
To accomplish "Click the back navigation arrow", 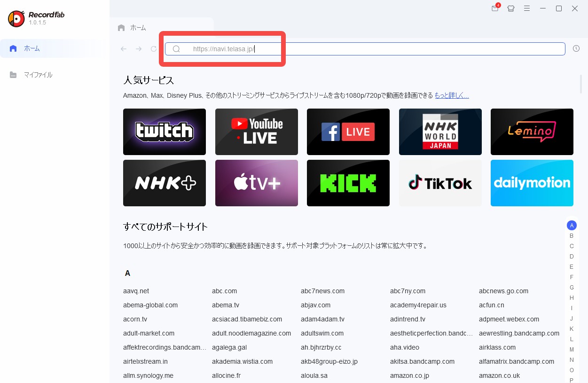I will (x=124, y=49).
